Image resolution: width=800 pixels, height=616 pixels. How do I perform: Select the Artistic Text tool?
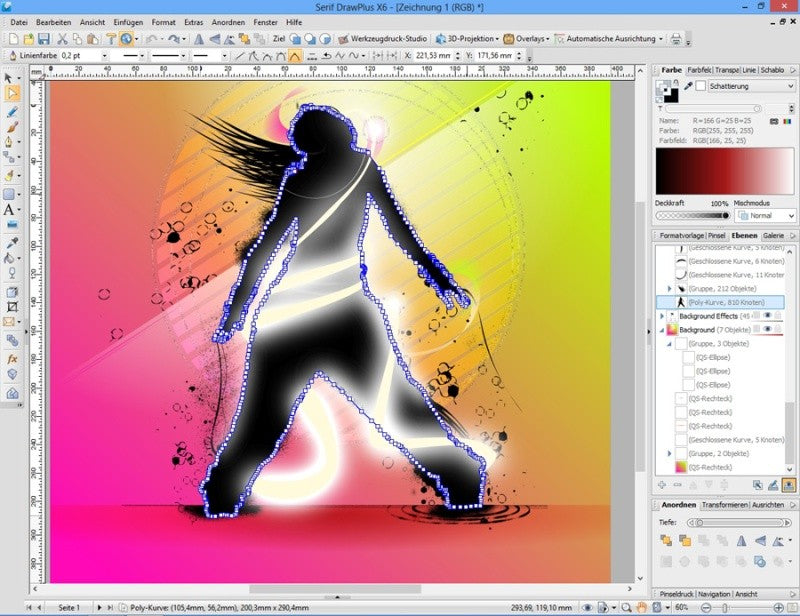9,210
